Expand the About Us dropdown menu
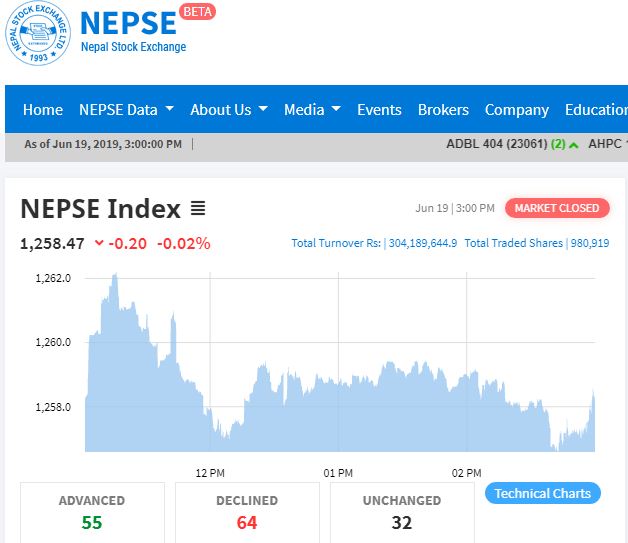628x543 pixels. [229, 110]
